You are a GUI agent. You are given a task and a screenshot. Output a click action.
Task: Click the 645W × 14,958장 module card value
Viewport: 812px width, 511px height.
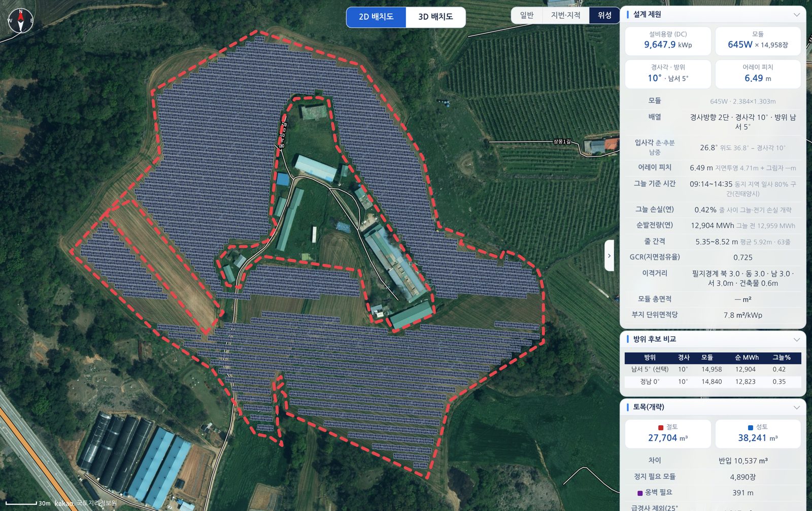coord(758,45)
